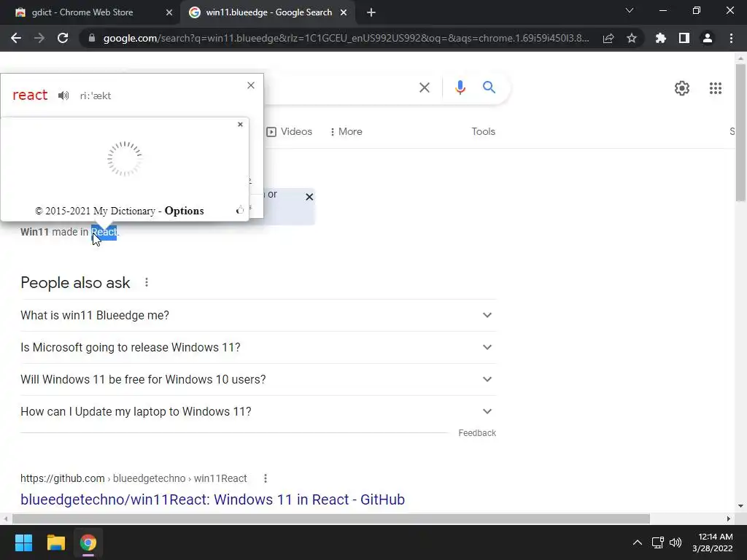Viewport: 747px width, 560px height.
Task: Open Google settings gear
Action: coord(682,88)
